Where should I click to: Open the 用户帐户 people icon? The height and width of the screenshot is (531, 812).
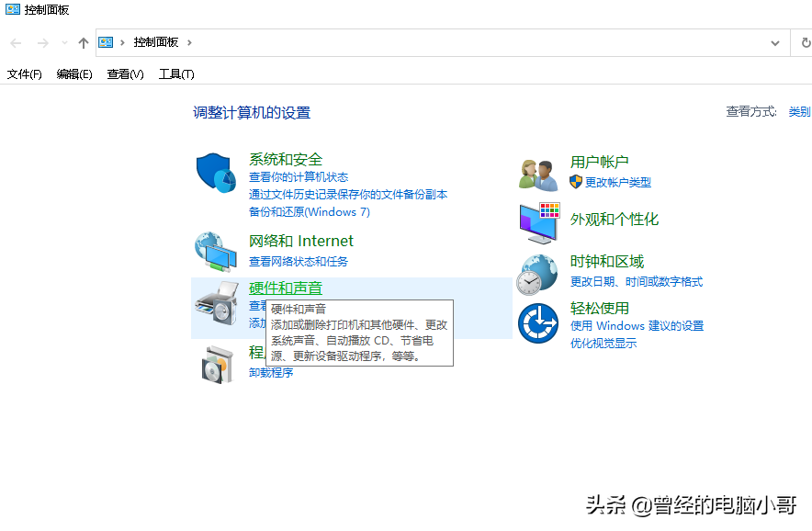click(x=538, y=175)
